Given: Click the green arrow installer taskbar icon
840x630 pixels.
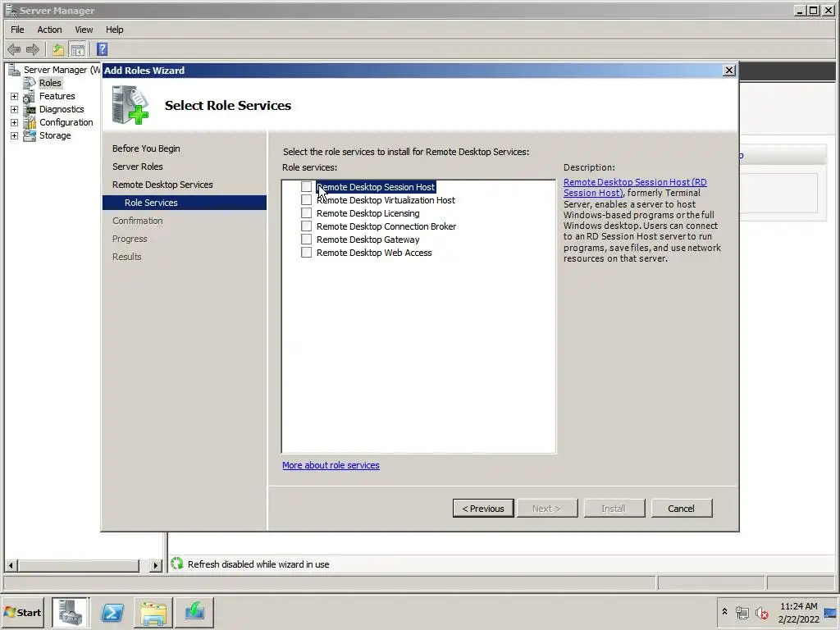Looking at the screenshot, I should pos(194,612).
